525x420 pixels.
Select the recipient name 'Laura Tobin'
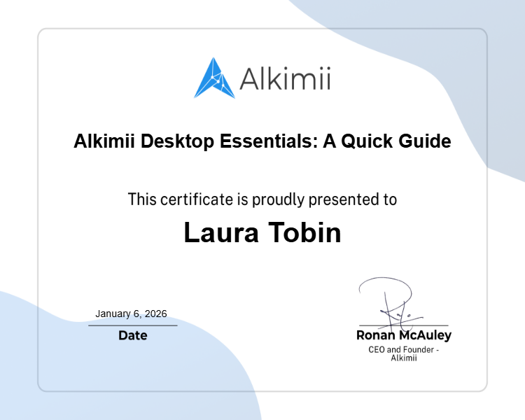coord(262,232)
